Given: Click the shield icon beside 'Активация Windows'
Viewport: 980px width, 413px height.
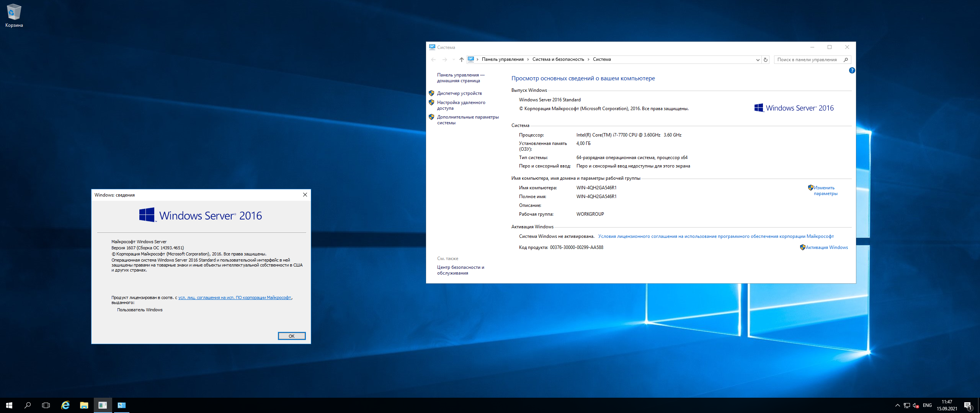Looking at the screenshot, I should pyautogui.click(x=802, y=247).
